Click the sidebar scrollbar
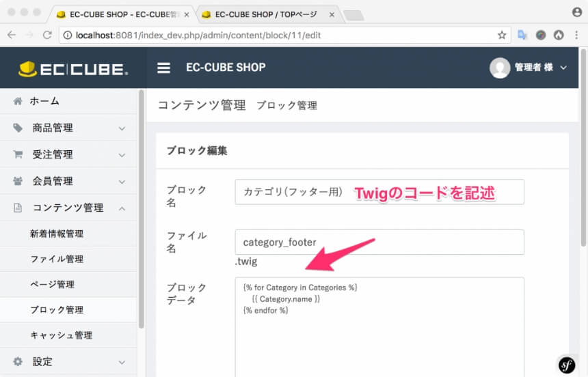The height and width of the screenshot is (377, 588). (141, 209)
